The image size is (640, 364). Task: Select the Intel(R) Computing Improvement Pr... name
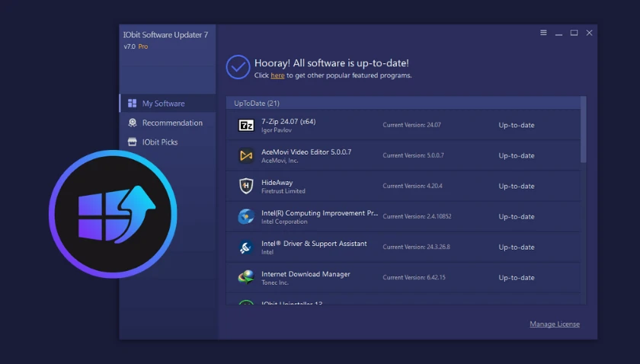319,213
